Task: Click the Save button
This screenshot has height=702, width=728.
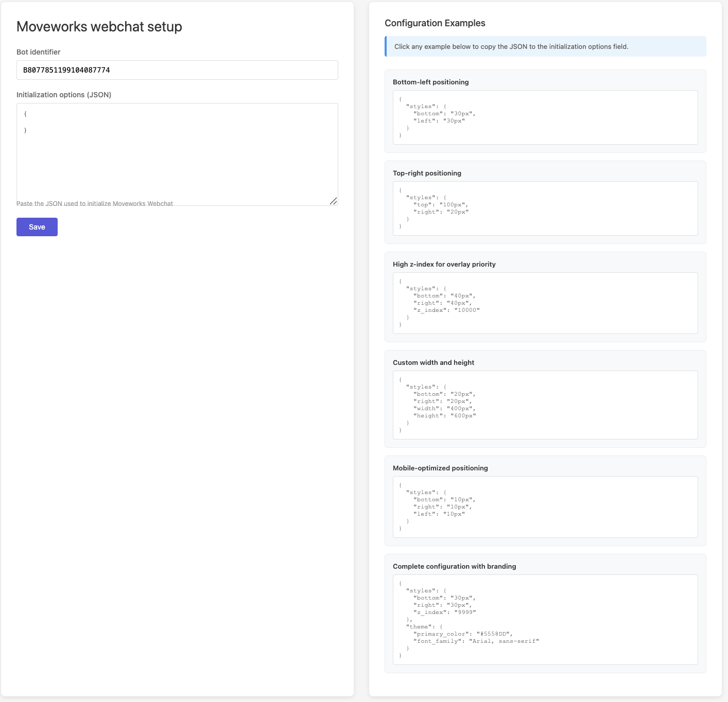Action: (37, 227)
